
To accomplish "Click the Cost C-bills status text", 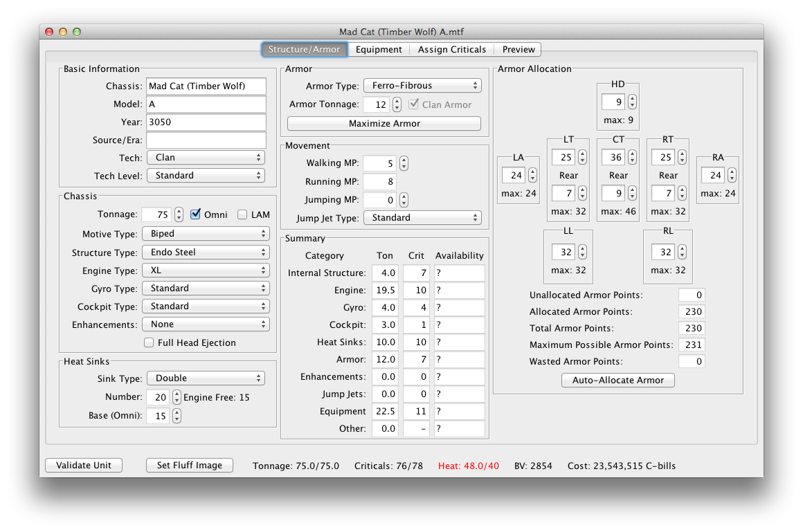I will pos(622,466).
